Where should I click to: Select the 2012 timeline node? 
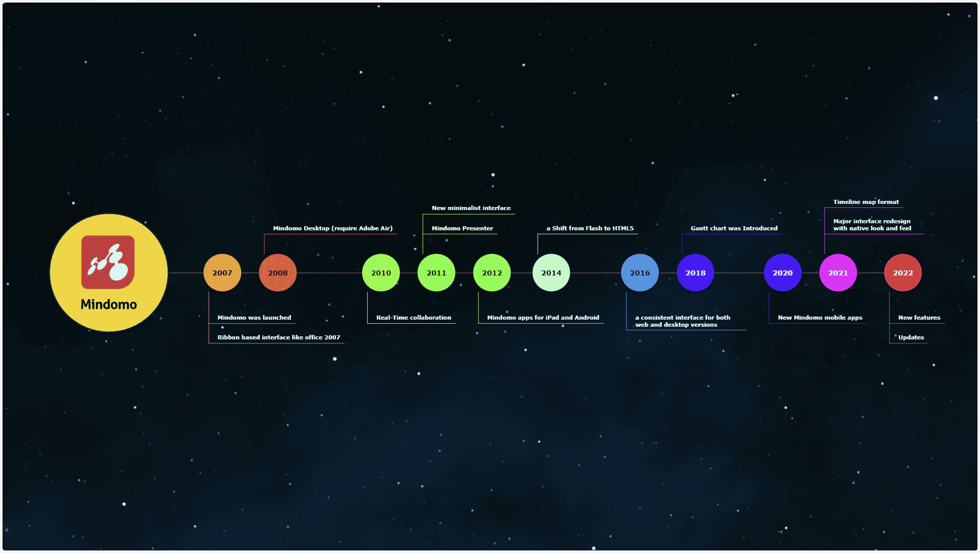492,273
